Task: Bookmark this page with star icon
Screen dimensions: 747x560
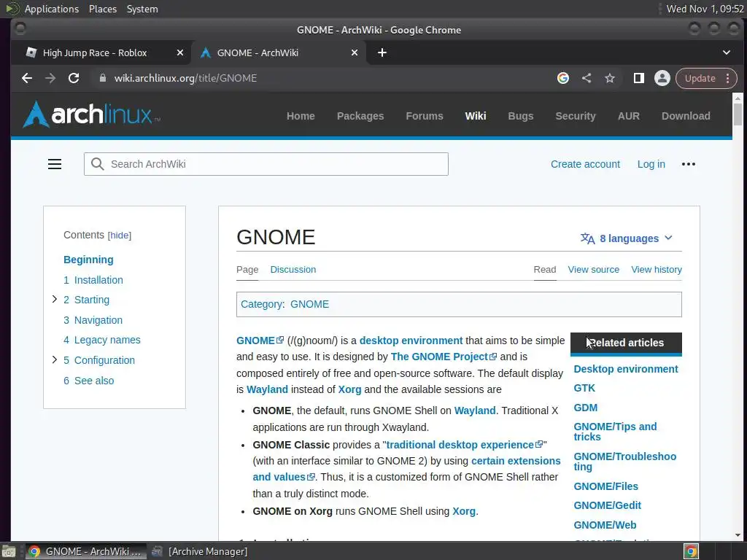Action: coord(610,78)
